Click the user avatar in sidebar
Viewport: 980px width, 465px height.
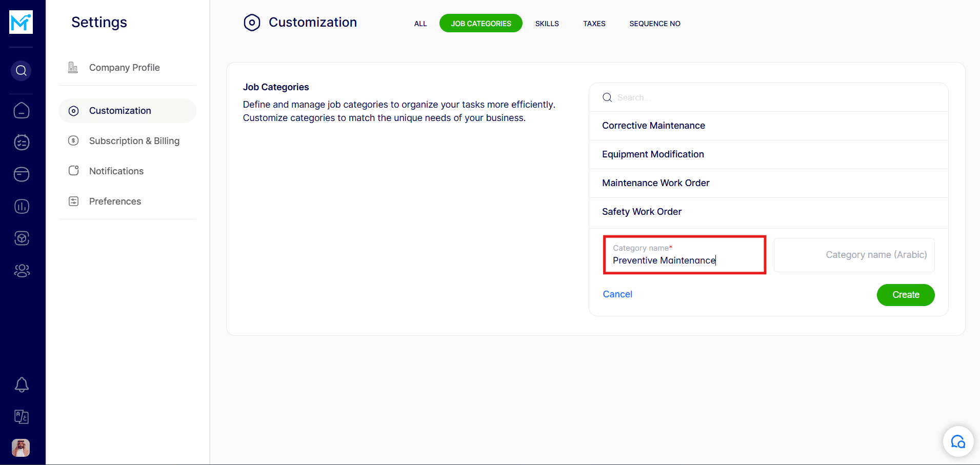click(21, 448)
